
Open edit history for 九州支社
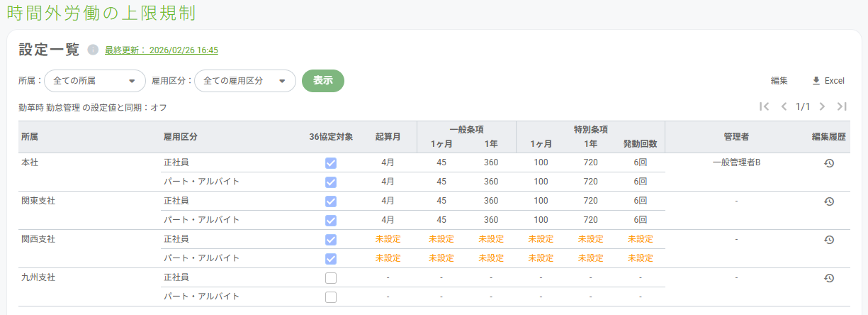[828, 278]
